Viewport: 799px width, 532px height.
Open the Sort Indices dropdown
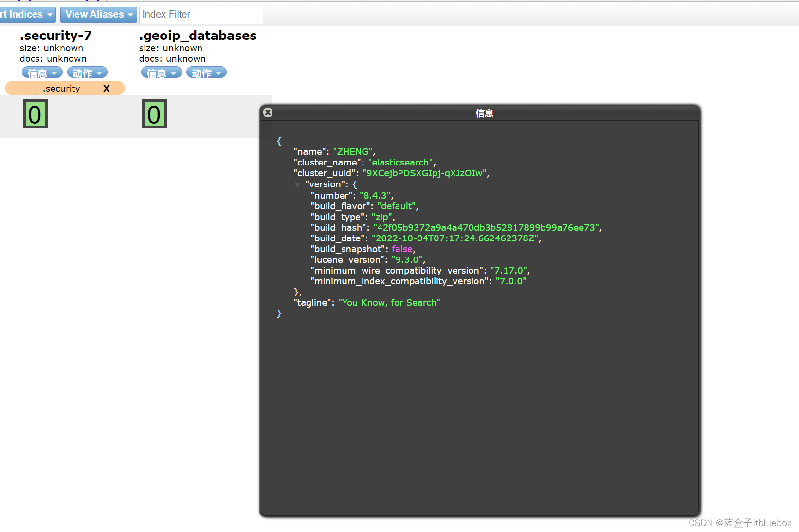point(26,15)
